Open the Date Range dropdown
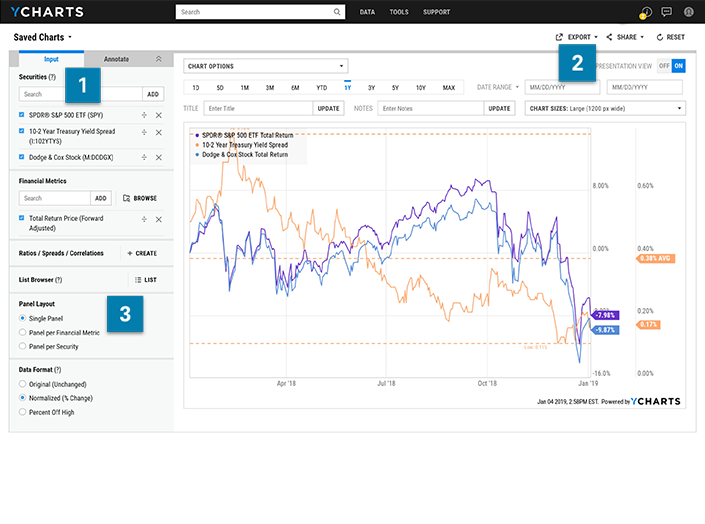The width and height of the screenshot is (705, 524). tap(498, 87)
